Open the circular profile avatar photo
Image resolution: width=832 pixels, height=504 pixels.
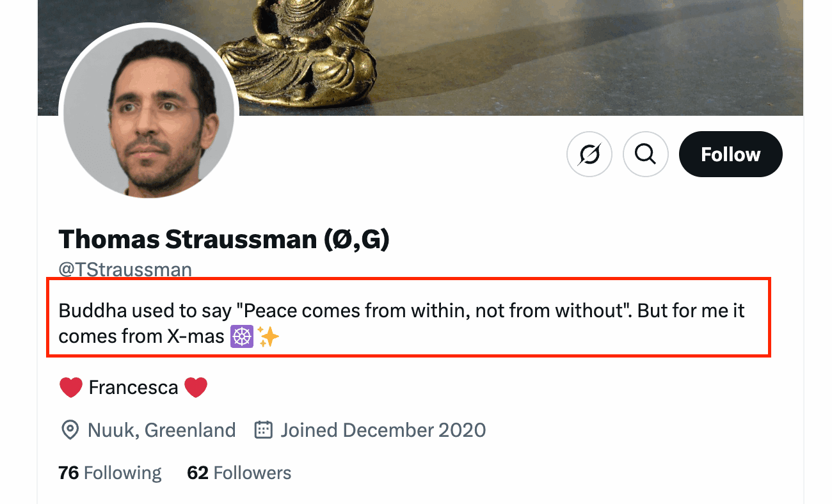coord(149,113)
